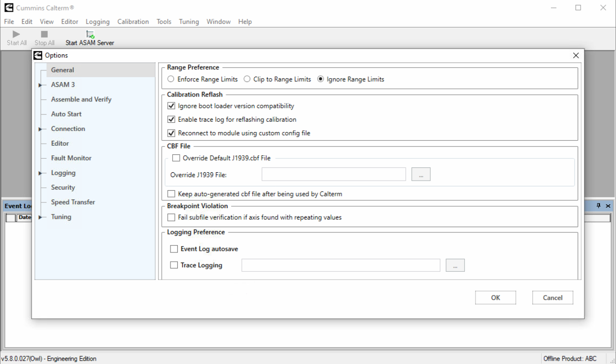Image resolution: width=616 pixels, height=364 pixels.
Task: Open the Tuning menu
Action: coord(188,21)
